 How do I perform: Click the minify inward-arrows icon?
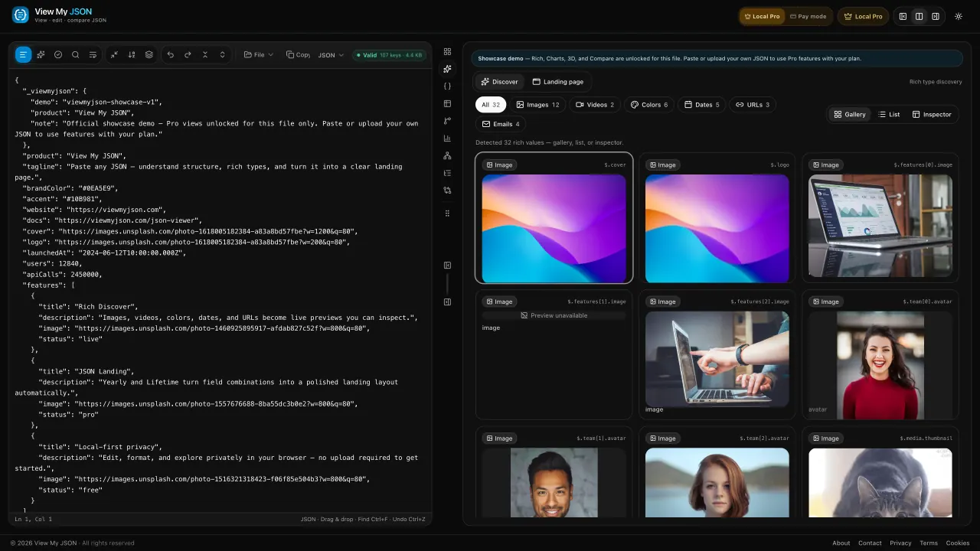pyautogui.click(x=114, y=55)
